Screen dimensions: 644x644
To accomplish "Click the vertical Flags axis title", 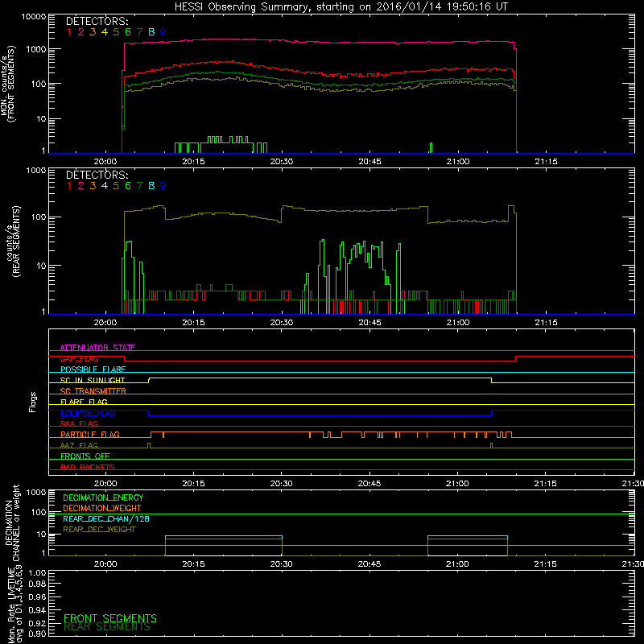I will coord(33,402).
